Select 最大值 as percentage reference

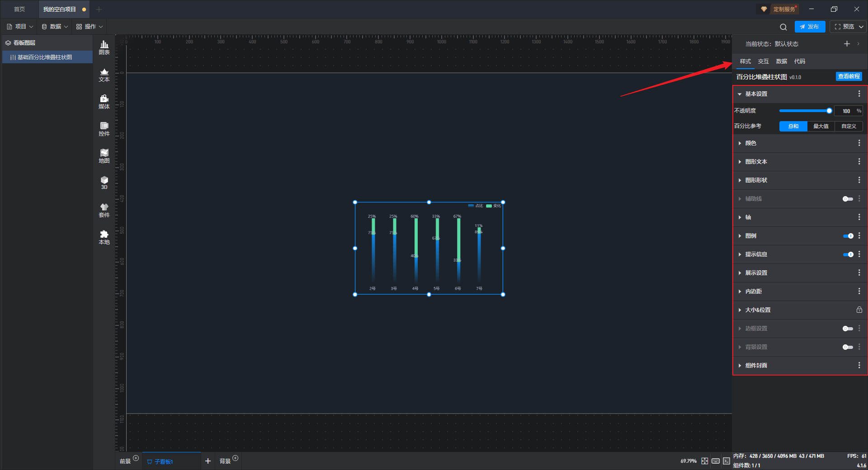tap(821, 126)
